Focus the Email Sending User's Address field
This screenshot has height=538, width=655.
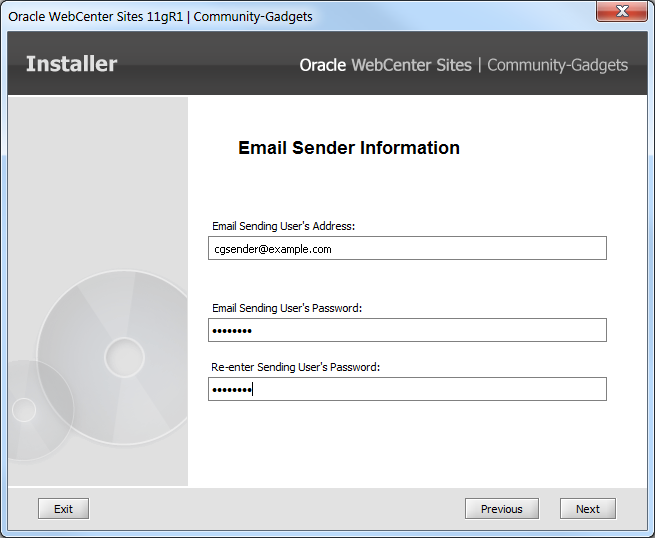click(407, 248)
